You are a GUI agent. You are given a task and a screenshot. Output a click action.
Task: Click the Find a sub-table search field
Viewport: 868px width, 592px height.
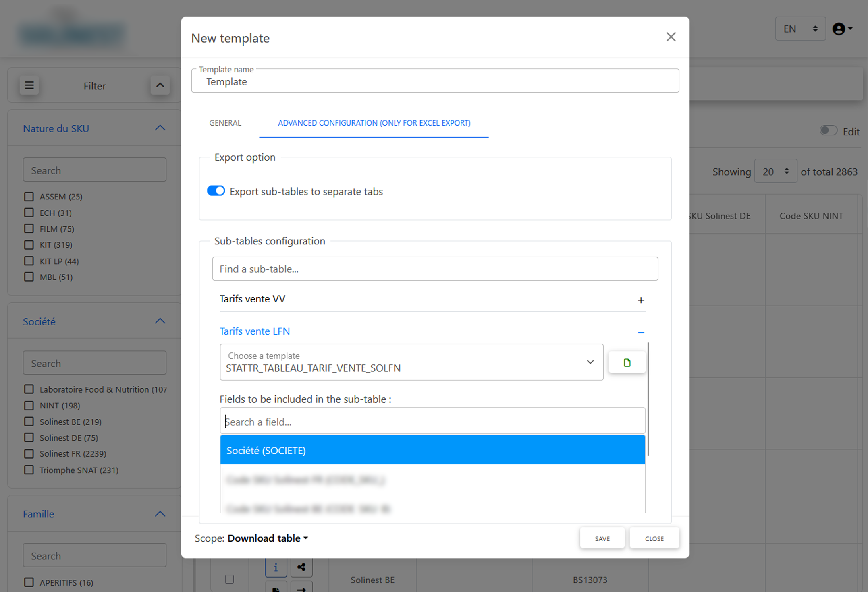(435, 269)
